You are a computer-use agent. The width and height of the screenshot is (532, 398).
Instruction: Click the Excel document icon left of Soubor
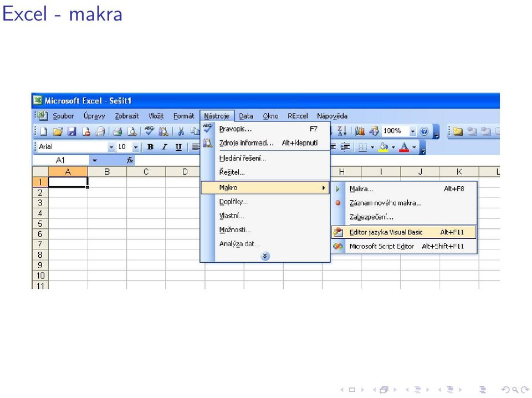(x=42, y=115)
